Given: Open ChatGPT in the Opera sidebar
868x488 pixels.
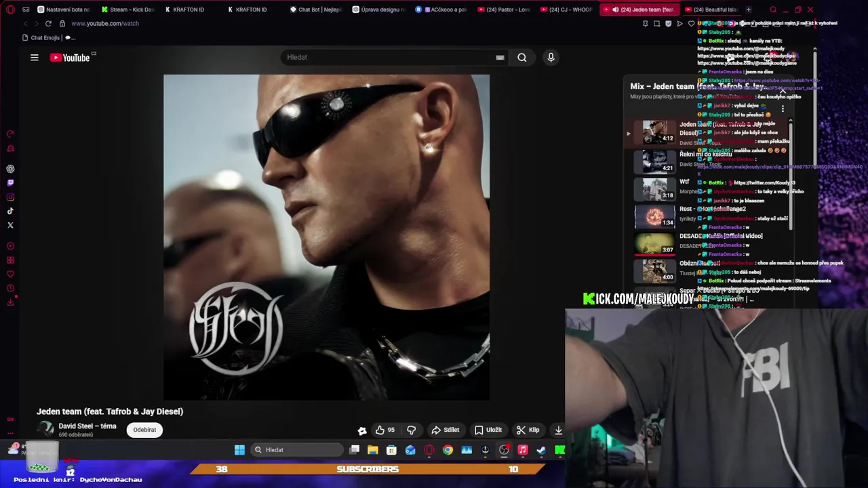Looking at the screenshot, I should point(10,169).
